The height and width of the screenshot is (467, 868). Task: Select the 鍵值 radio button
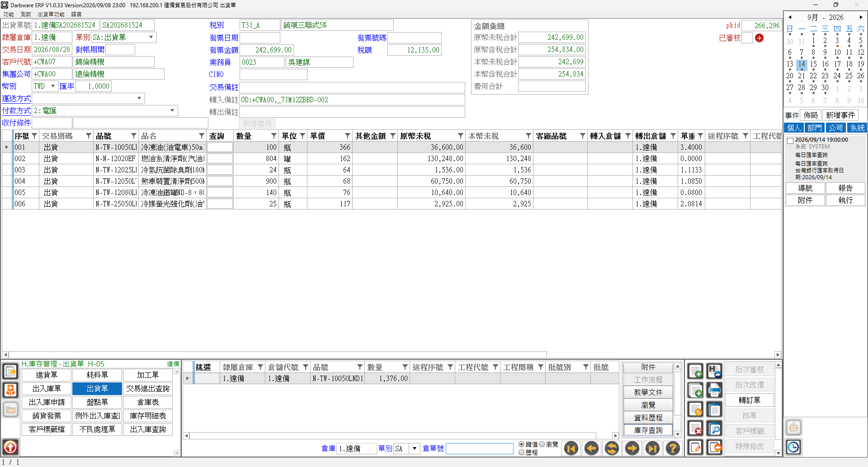tap(522, 444)
